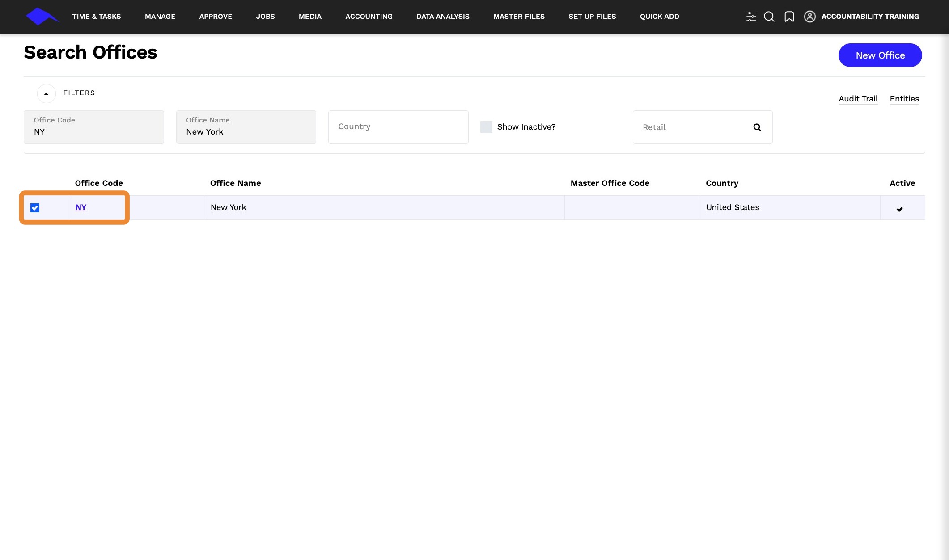Open the Time & Tasks menu

point(97,17)
